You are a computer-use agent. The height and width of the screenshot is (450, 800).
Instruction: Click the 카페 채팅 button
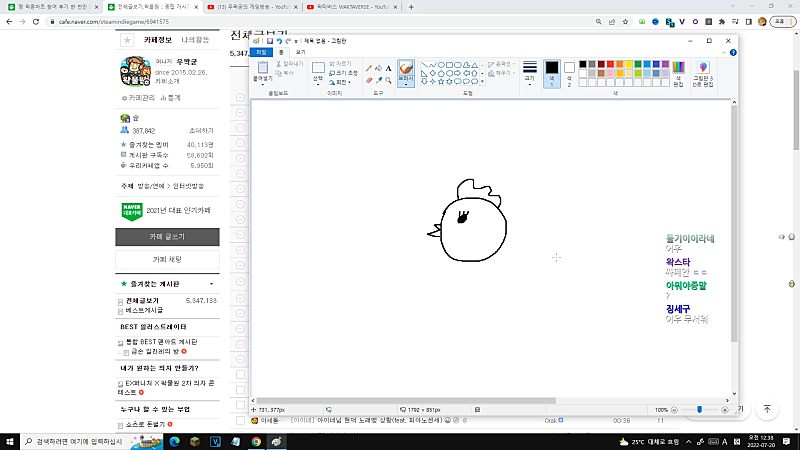[166, 259]
